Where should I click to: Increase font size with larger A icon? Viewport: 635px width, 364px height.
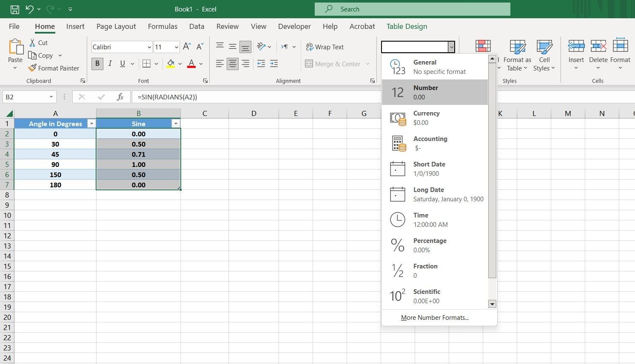(187, 47)
